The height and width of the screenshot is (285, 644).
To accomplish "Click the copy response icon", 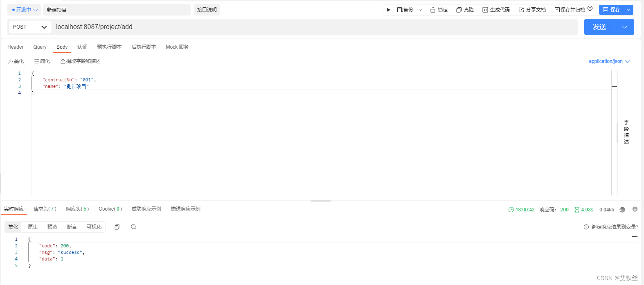I will [117, 227].
